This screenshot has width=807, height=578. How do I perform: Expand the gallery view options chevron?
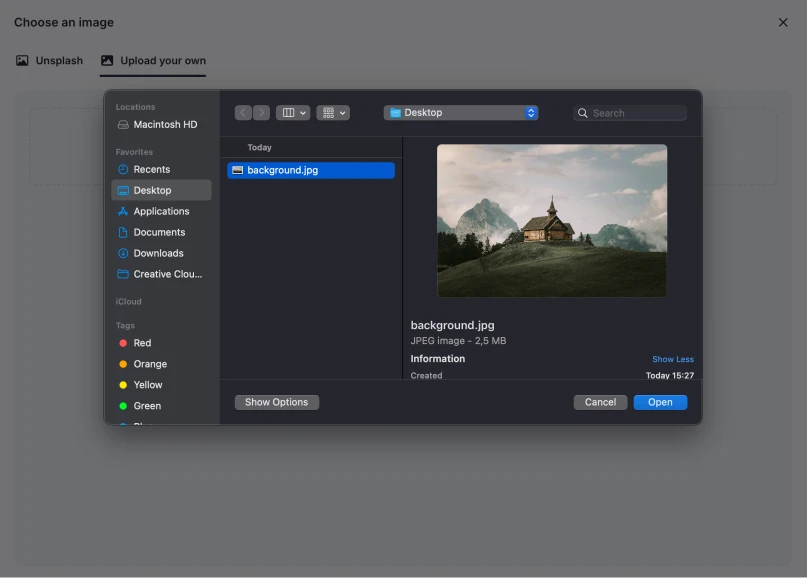tap(342, 112)
